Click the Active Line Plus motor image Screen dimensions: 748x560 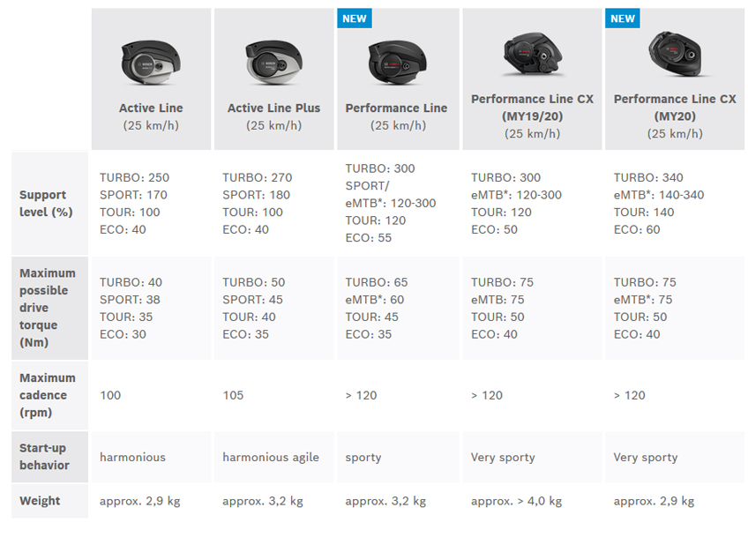273,63
